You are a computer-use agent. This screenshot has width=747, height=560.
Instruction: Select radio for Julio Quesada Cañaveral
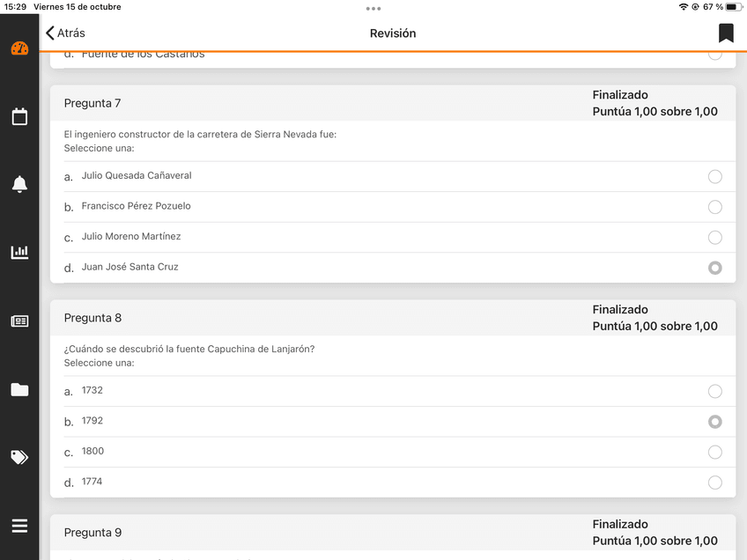pyautogui.click(x=714, y=177)
